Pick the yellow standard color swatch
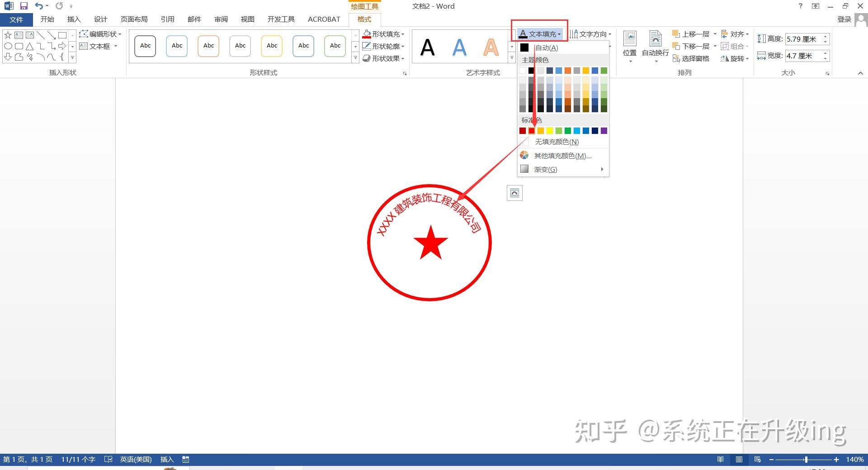Viewport: 868px width, 470px height. 550,131
